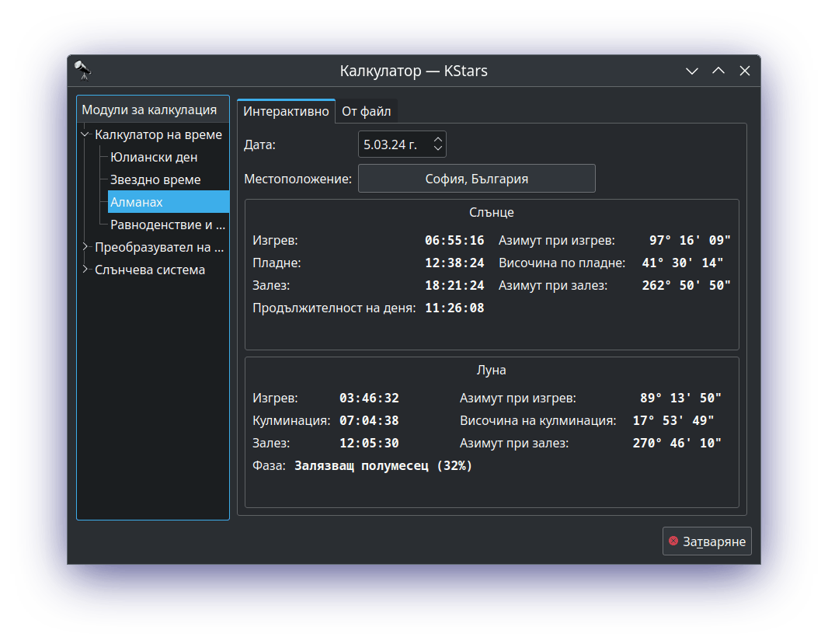Switch to the От файл tab
This screenshot has height=644, width=828.
(x=366, y=111)
